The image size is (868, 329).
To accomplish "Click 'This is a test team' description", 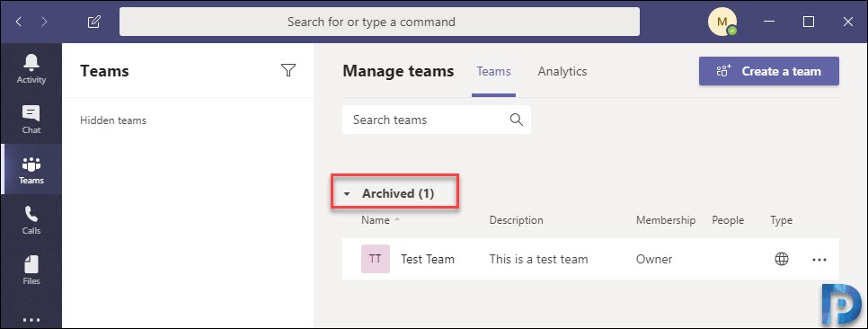I will point(538,259).
